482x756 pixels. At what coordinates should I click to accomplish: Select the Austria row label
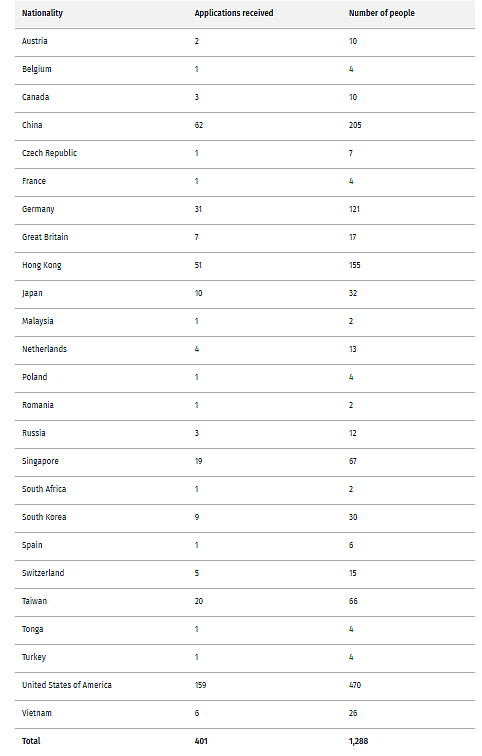point(35,41)
